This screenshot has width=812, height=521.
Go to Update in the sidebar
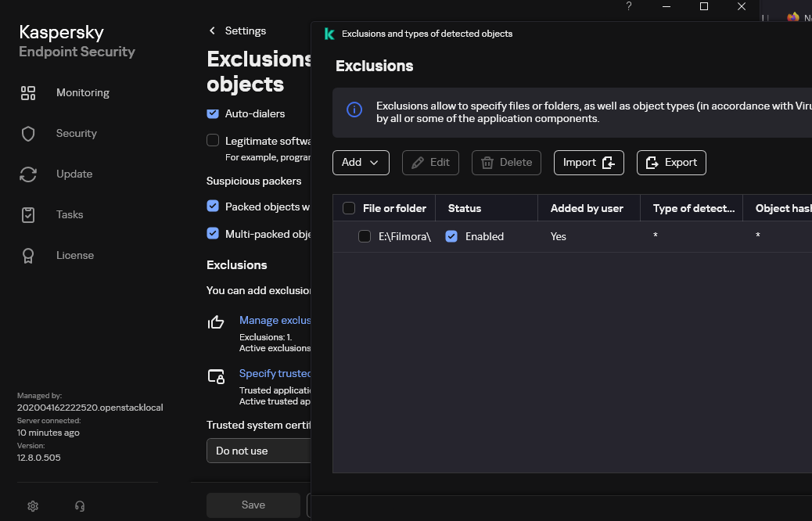click(74, 174)
